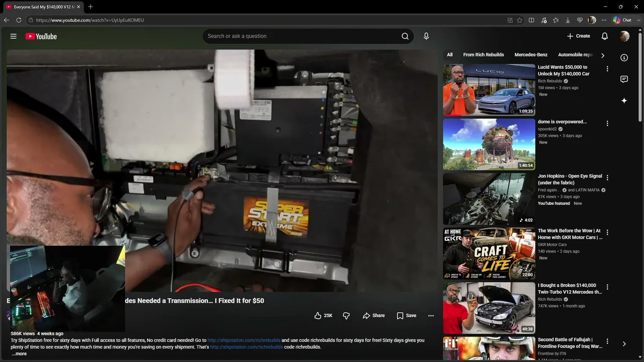
Task: Open the downloads panel
Action: coord(568,20)
